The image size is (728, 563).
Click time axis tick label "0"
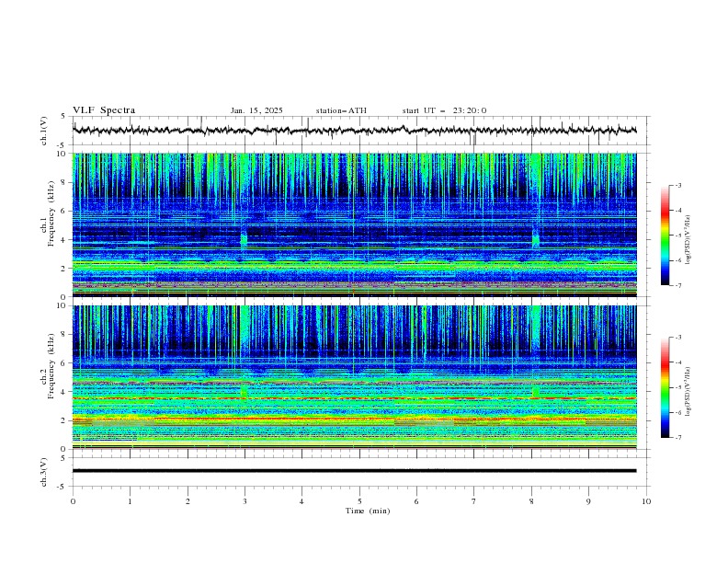tap(73, 501)
